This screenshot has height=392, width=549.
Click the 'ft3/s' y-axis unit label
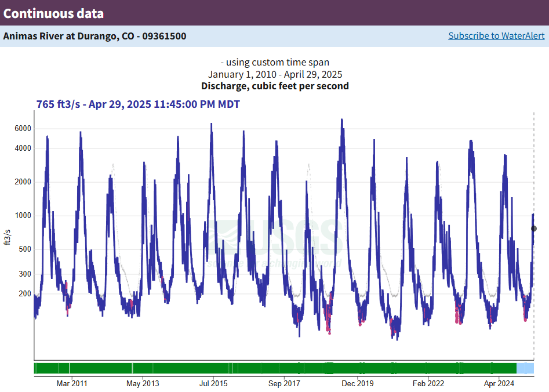[8, 238]
